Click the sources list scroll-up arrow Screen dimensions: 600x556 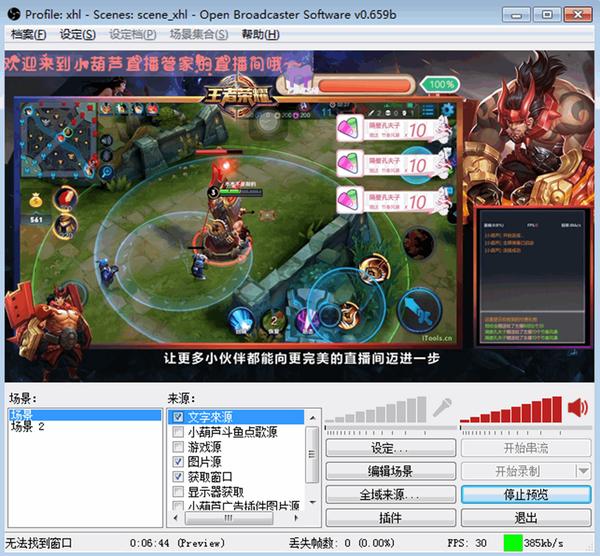click(x=313, y=418)
